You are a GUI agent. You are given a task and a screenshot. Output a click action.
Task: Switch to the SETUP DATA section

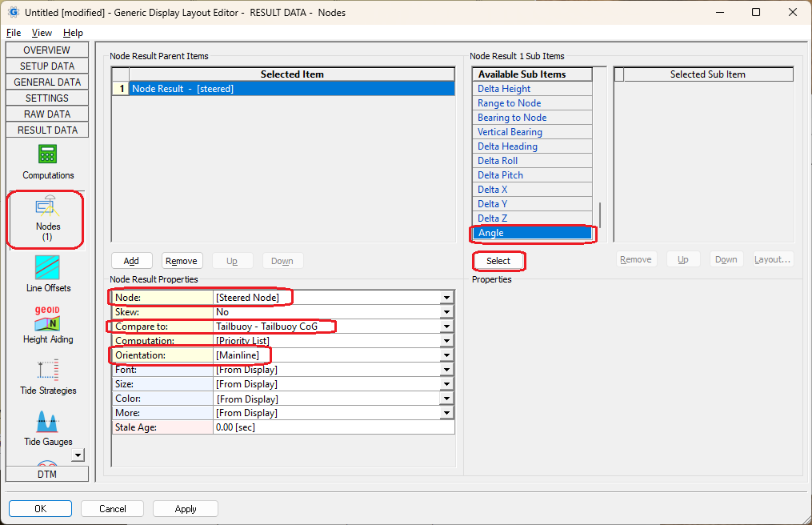[47, 66]
